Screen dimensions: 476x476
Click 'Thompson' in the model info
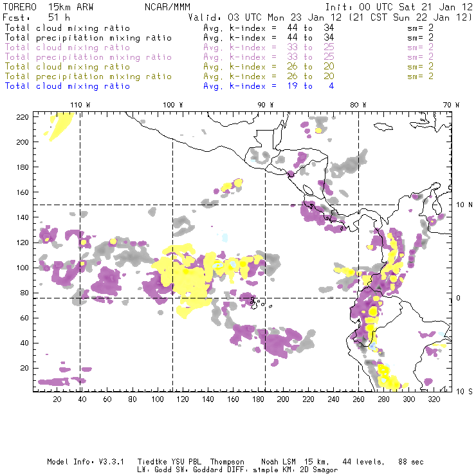(227, 462)
